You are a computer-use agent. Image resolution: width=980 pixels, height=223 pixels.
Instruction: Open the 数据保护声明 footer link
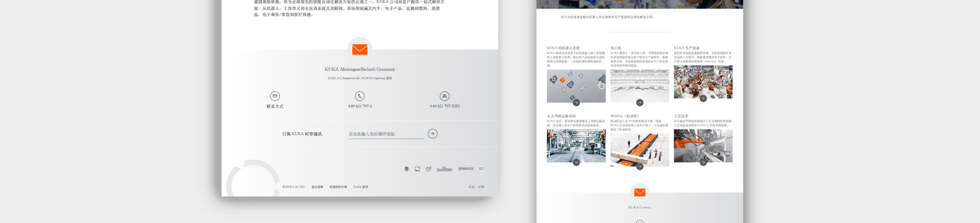tap(338, 187)
